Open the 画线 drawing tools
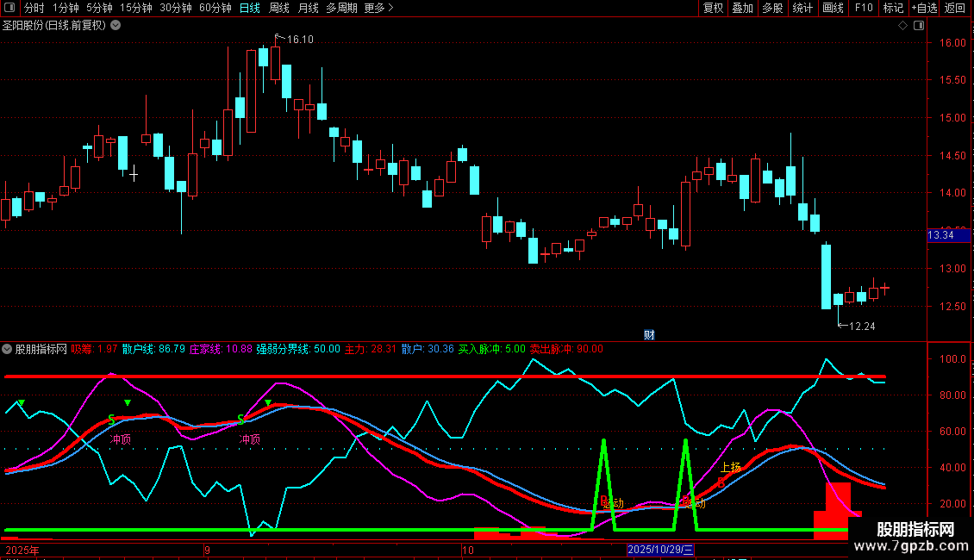The width and height of the screenshot is (974, 560). click(x=833, y=8)
